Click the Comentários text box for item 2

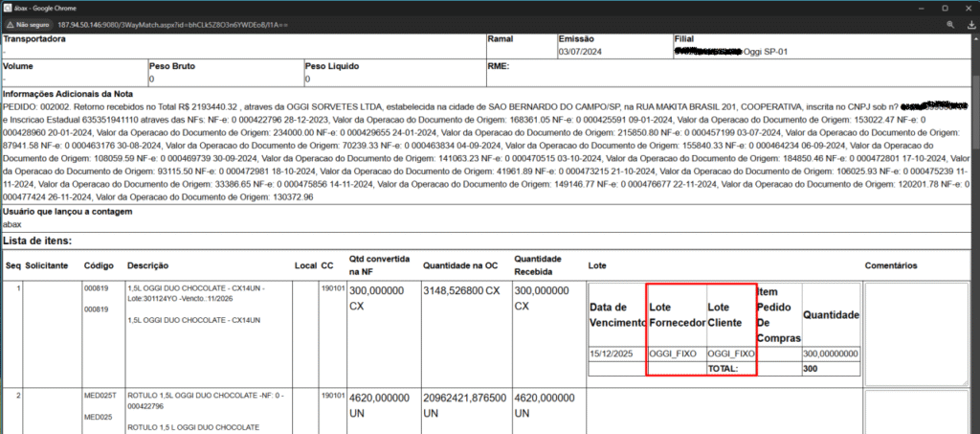click(x=918, y=410)
